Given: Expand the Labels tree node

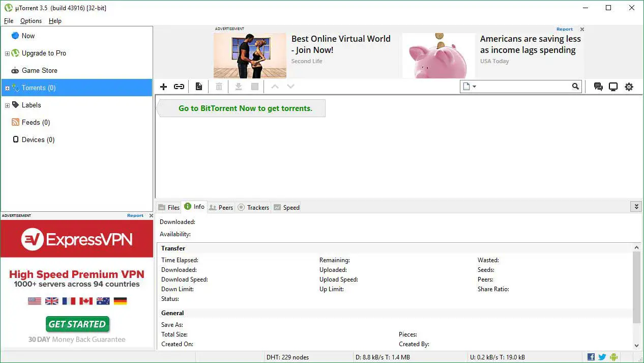Looking at the screenshot, I should pyautogui.click(x=7, y=105).
